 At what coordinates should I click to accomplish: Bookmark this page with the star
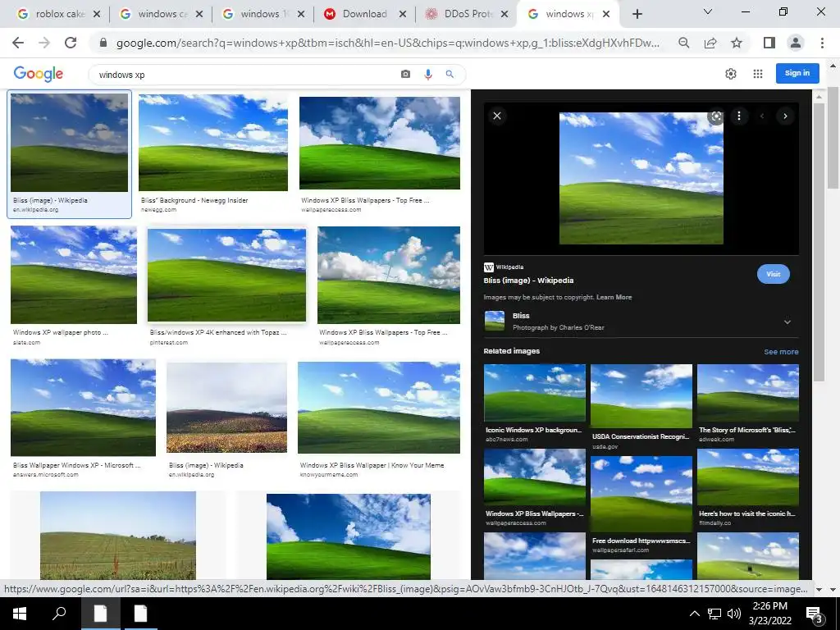(737, 43)
